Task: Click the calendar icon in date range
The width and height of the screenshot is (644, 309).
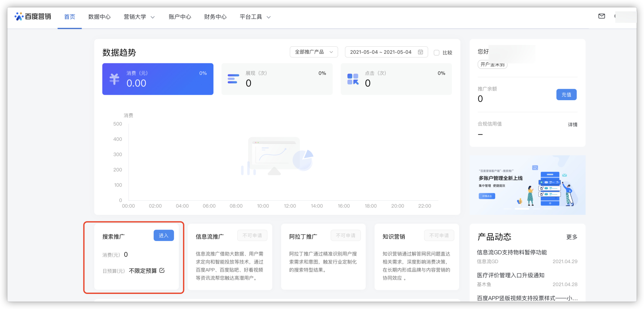Action: pyautogui.click(x=420, y=52)
